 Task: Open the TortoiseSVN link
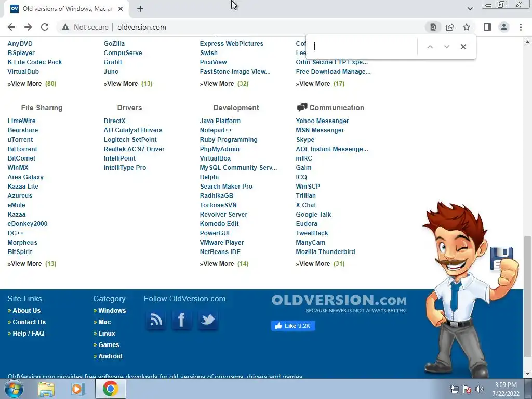218,205
